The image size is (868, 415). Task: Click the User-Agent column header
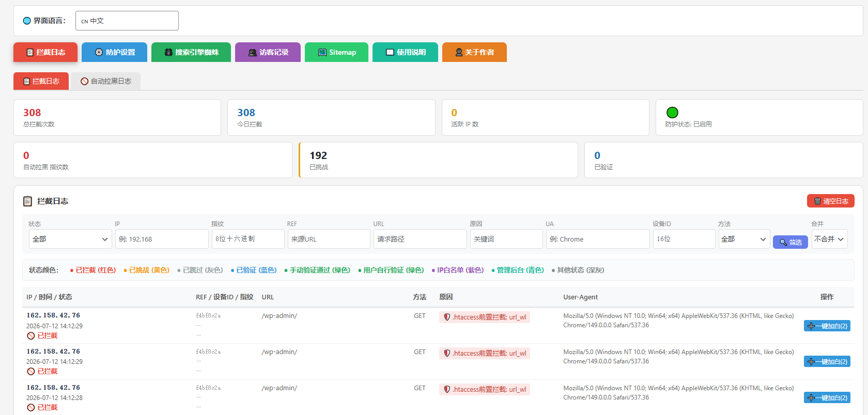tap(580, 297)
